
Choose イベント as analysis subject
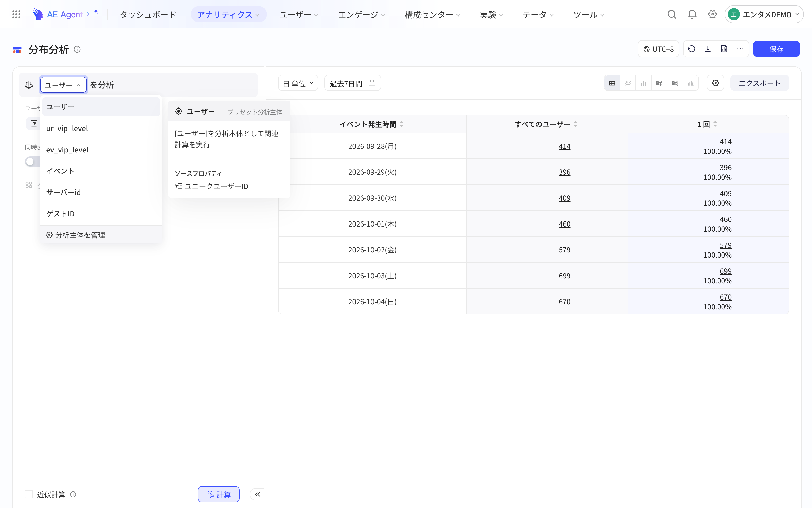[101, 171]
